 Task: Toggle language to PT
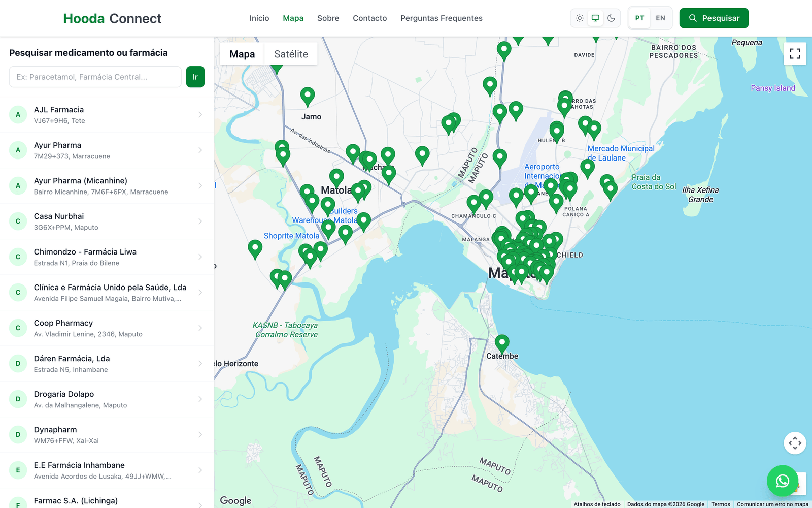(x=639, y=18)
